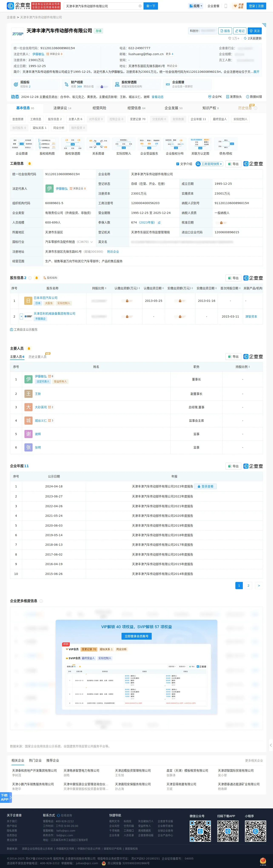This screenshot has width=273, height=868.
Task: Switch to the 经营风险 tab
Action: 99,108
